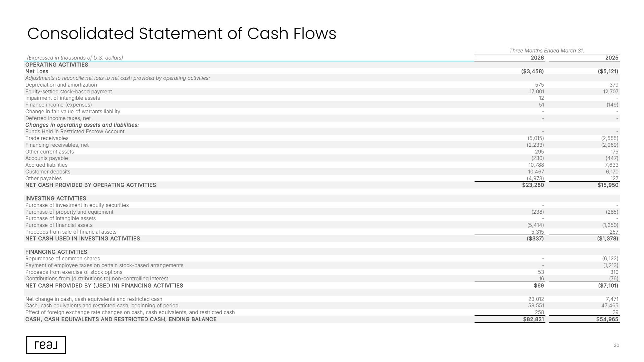Viewport: 644px width, 362px height.
Task: Click the Customer deposits row label
Action: [48, 172]
